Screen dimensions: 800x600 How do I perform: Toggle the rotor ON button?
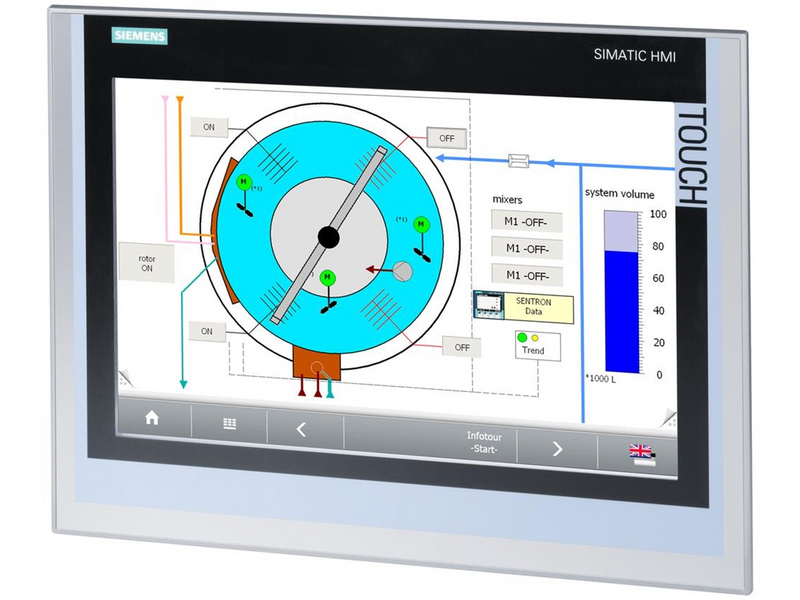pyautogui.click(x=147, y=263)
